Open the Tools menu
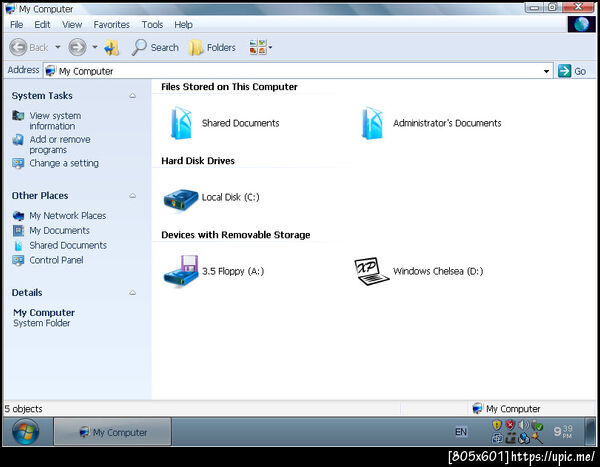Viewport: 600px width, 467px height. (152, 25)
